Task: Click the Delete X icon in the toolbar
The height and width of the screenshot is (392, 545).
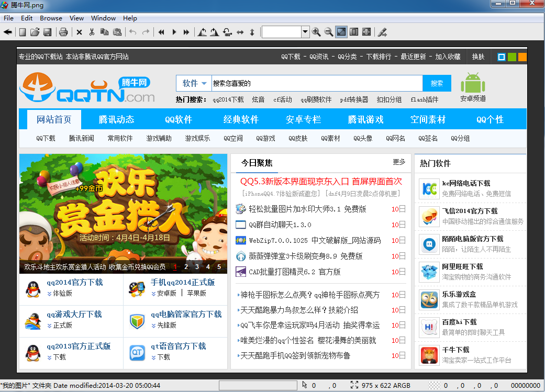Action: pos(79,32)
